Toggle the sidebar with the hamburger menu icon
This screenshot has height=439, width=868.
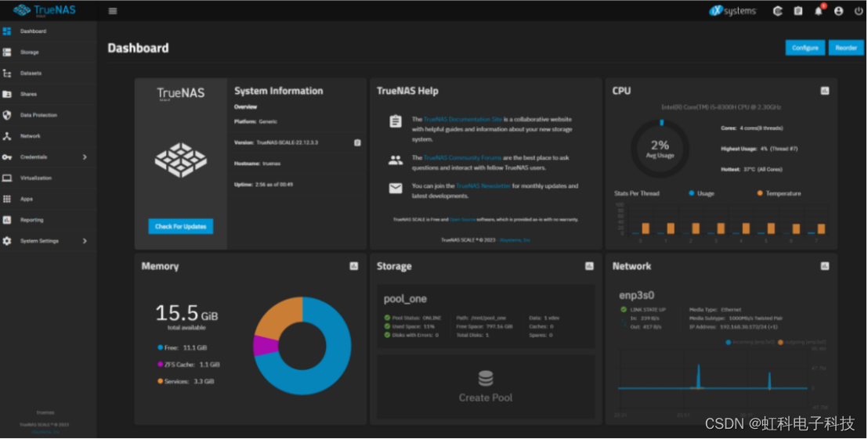point(112,11)
